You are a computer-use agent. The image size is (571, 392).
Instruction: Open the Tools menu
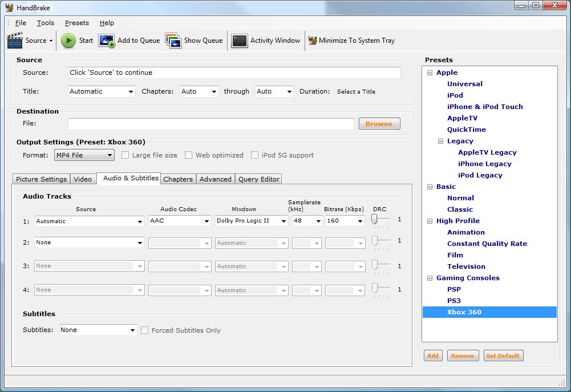click(45, 23)
